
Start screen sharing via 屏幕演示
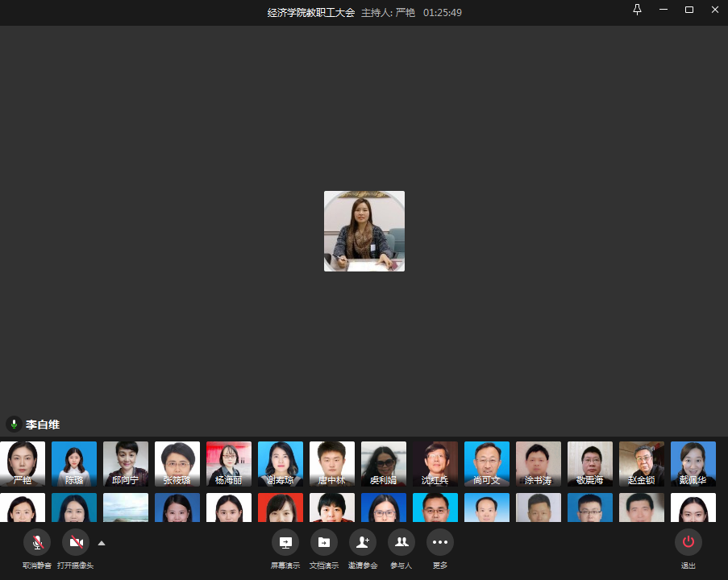[285, 543]
